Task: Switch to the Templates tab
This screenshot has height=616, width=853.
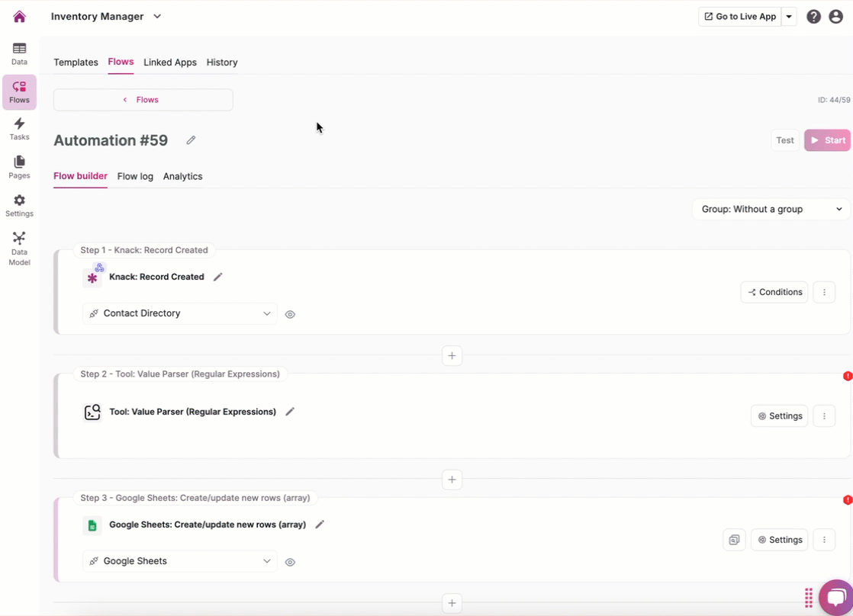Action: point(76,62)
